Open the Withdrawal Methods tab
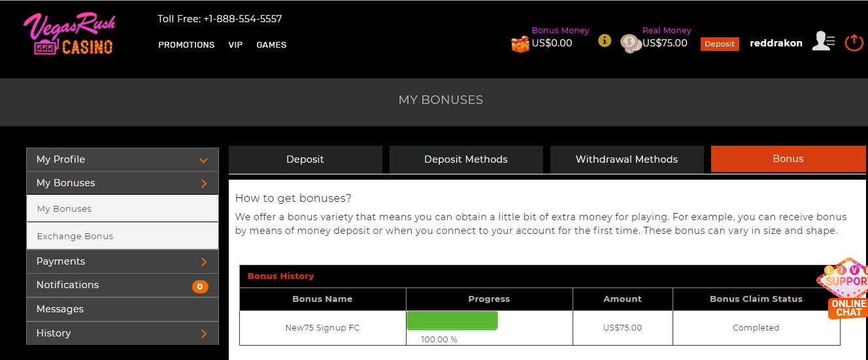The width and height of the screenshot is (868, 360). click(x=626, y=159)
